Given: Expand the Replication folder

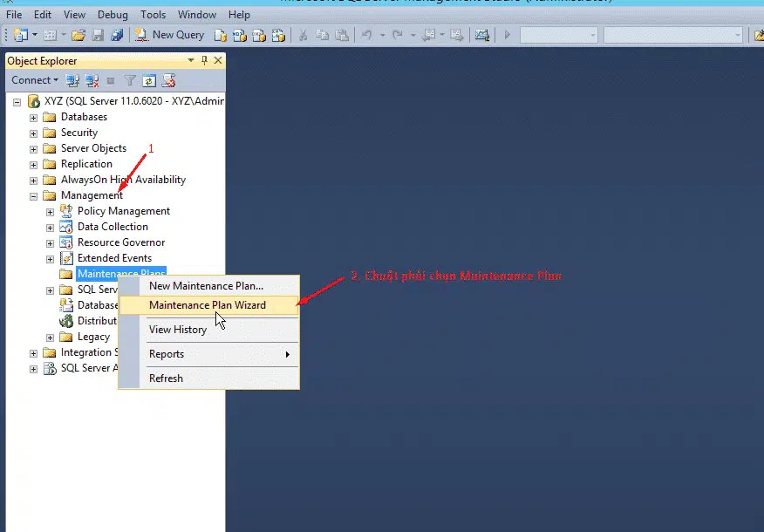Looking at the screenshot, I should pos(34,165).
